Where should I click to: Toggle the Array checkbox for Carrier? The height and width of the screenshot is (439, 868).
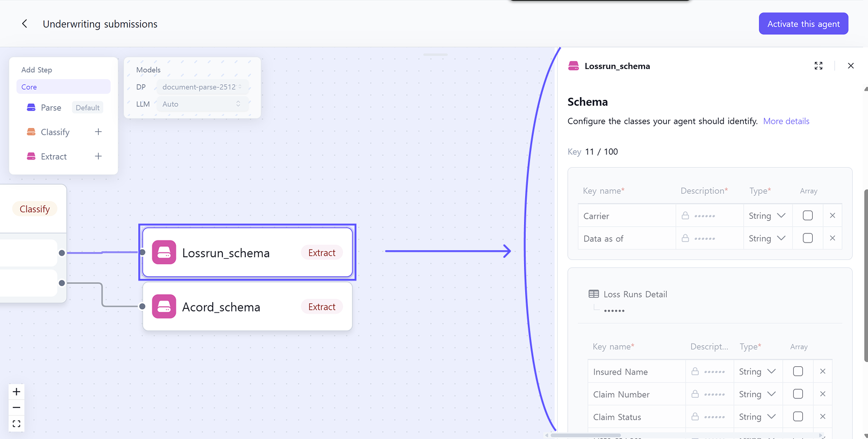pyautogui.click(x=808, y=215)
